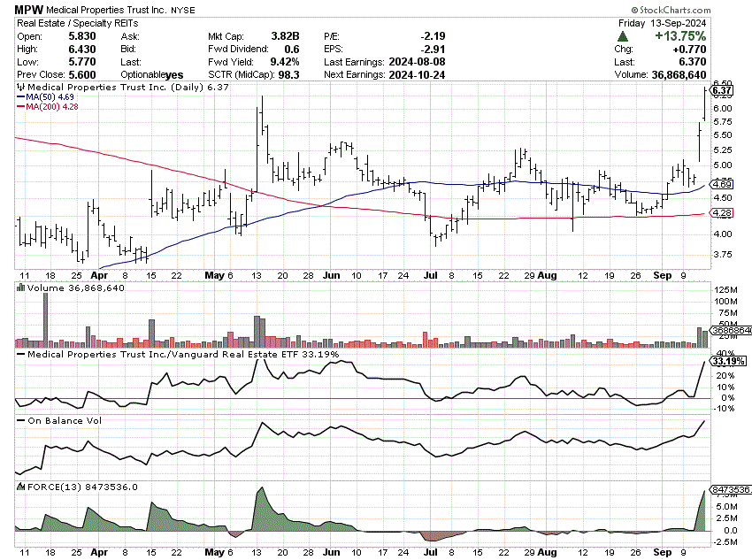Screen dimensions: 752x560
Task: Click the MPW ticker symbol in the header
Action: click(x=29, y=10)
